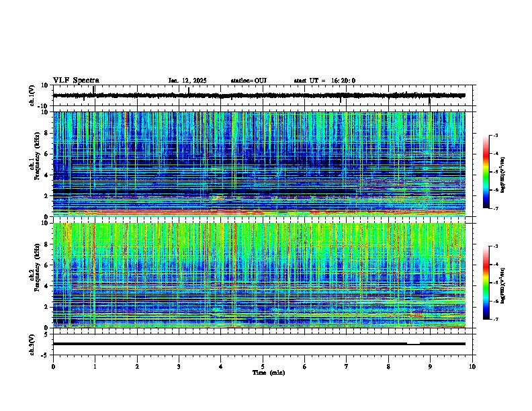Click the upper color bar's log(PSD) unit label

coord(503,175)
